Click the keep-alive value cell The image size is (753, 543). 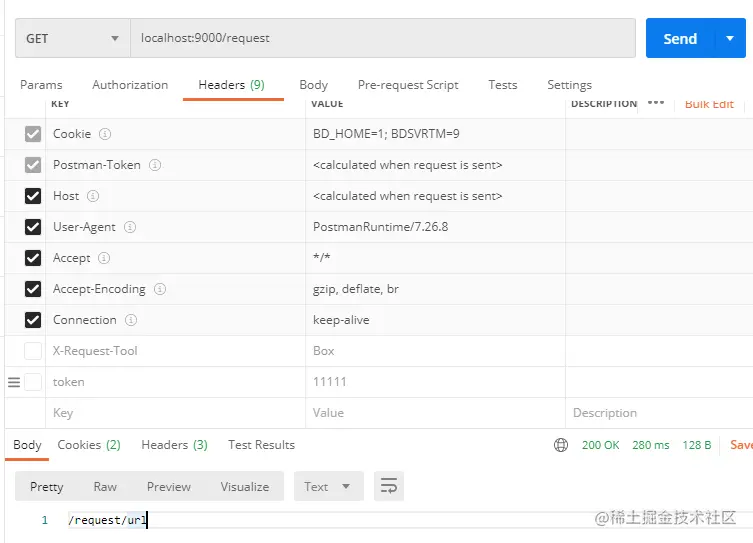pyautogui.click(x=435, y=320)
